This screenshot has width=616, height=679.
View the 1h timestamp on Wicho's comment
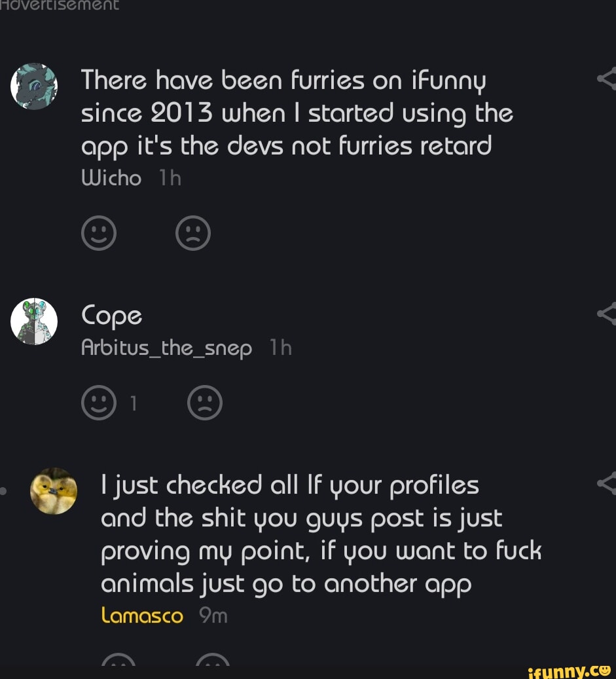pyautogui.click(x=169, y=177)
